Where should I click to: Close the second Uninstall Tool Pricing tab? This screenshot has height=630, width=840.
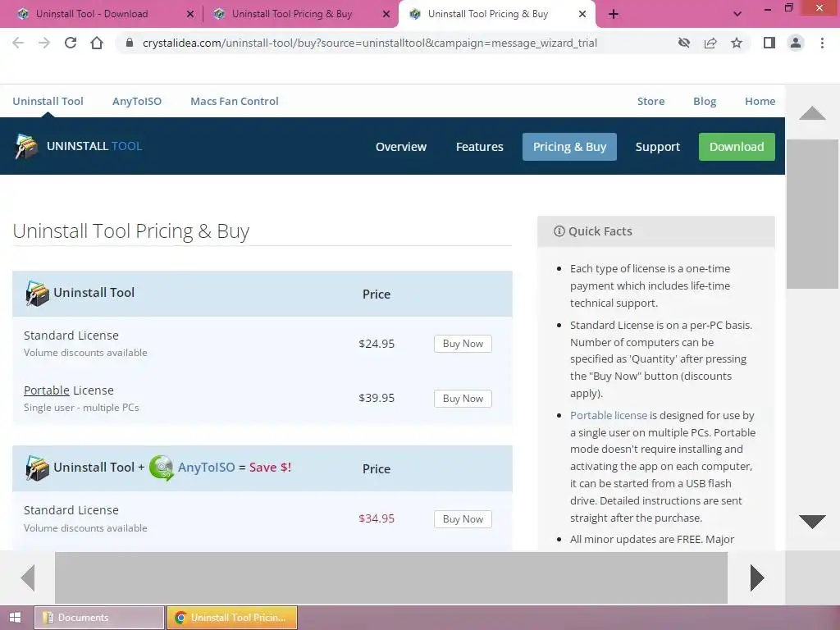click(x=386, y=14)
